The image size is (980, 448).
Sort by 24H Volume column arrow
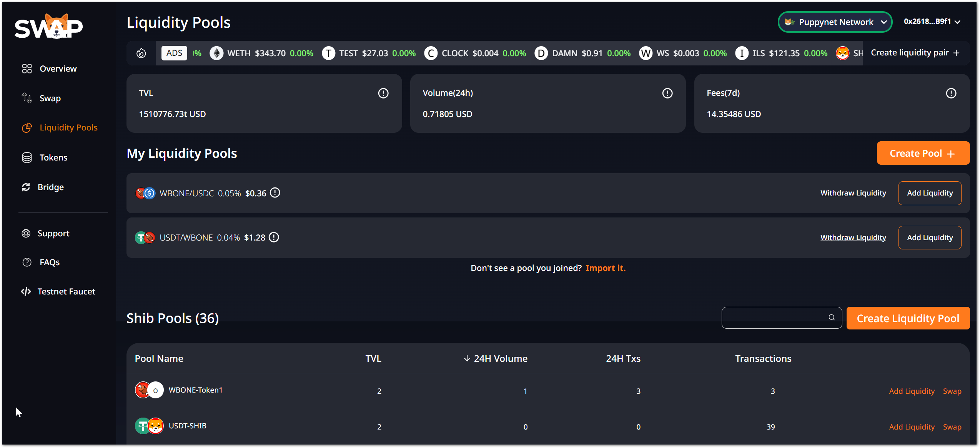(467, 358)
